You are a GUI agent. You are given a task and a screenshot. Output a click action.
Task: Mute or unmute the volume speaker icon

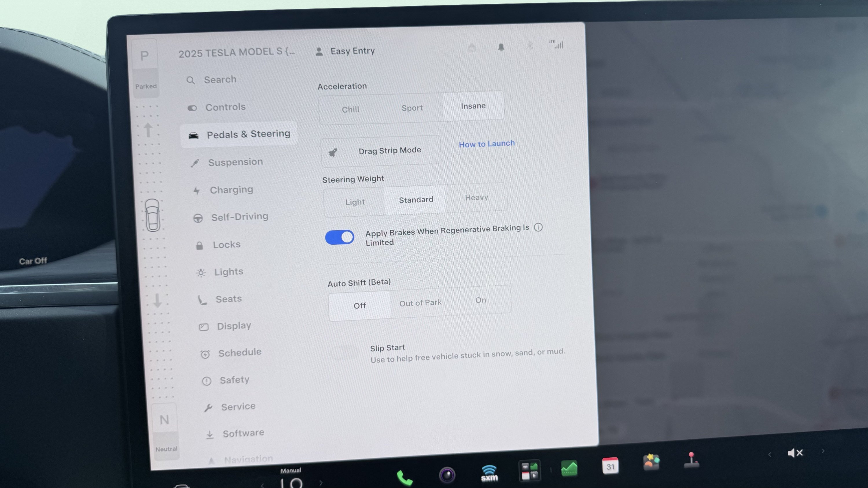795,453
